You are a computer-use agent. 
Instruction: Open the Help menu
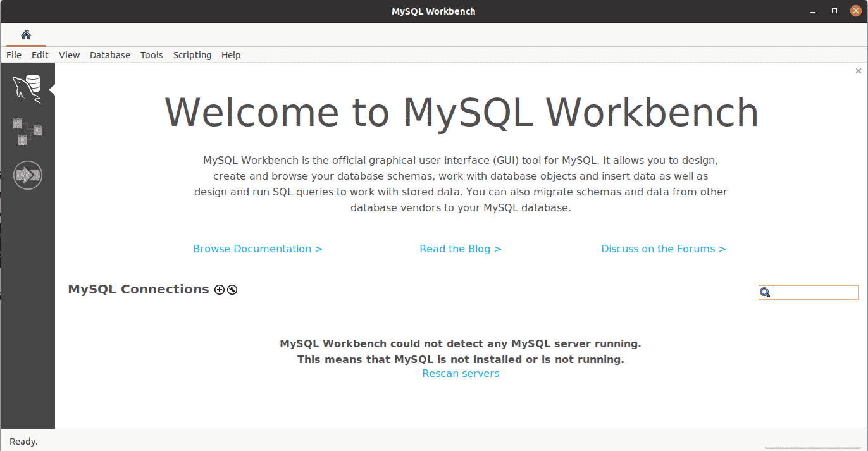click(231, 55)
